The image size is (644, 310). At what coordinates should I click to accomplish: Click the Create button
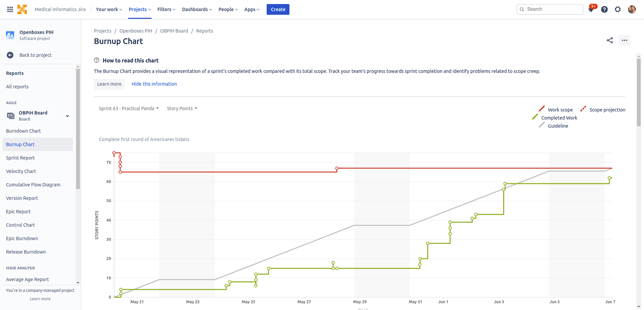[x=278, y=9]
